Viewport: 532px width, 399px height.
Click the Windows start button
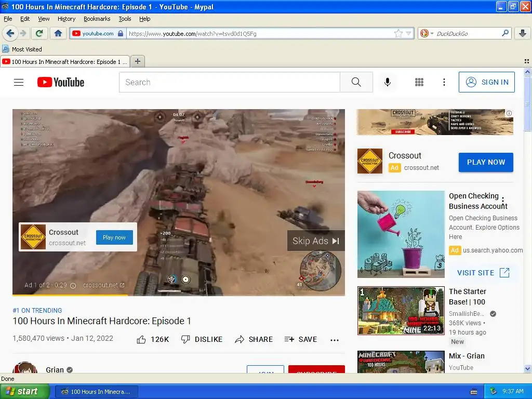(x=25, y=392)
